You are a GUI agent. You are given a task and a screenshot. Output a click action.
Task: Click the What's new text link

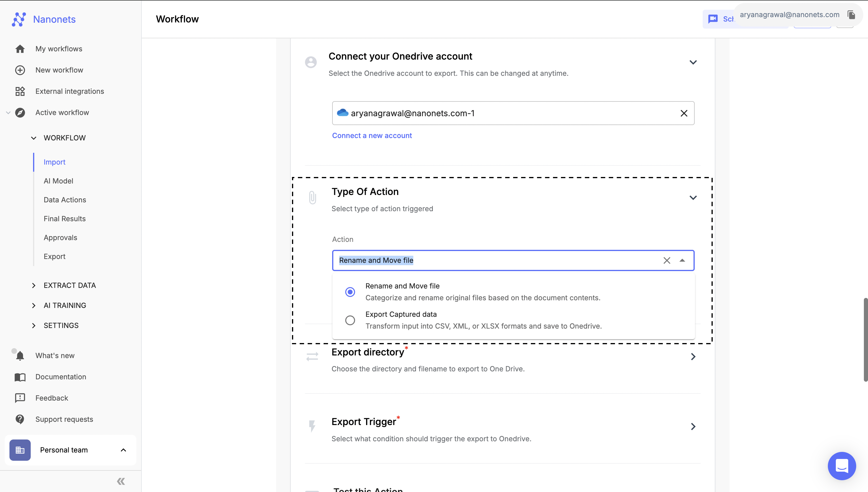(x=55, y=356)
